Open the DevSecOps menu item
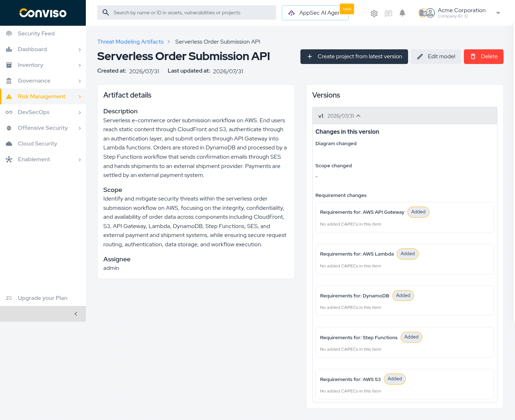 coord(43,112)
